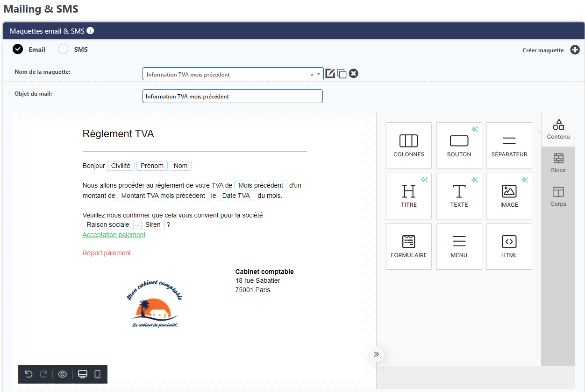Undo the last editor change
Viewport: 585px width, 392px height.
coord(29,374)
